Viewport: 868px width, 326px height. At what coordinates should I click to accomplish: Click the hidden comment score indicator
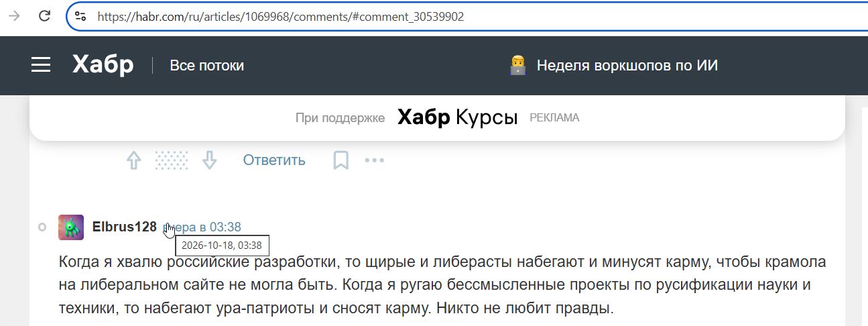(172, 160)
